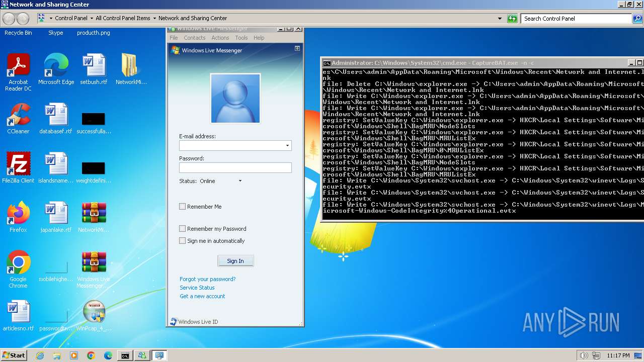Image resolution: width=644 pixels, height=362 pixels.
Task: Switch to Messenger taskbar button
Action: pos(142,355)
